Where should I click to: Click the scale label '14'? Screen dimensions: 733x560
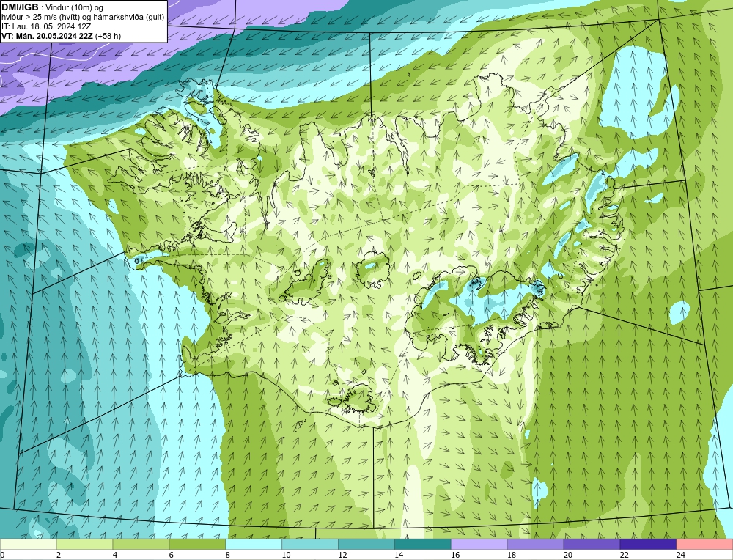tap(399, 555)
